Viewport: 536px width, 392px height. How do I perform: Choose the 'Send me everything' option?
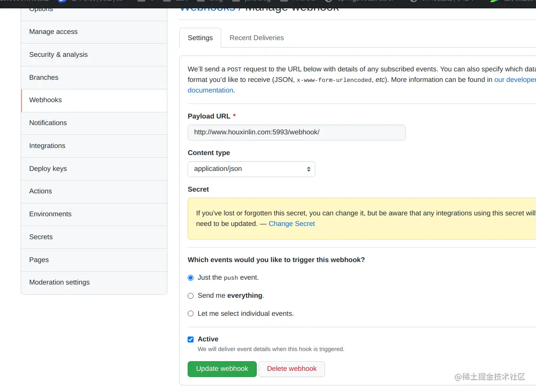tap(191, 296)
